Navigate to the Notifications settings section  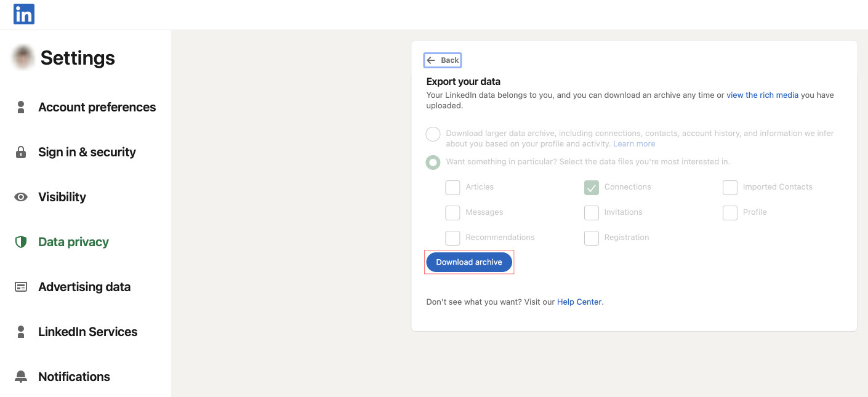(74, 376)
